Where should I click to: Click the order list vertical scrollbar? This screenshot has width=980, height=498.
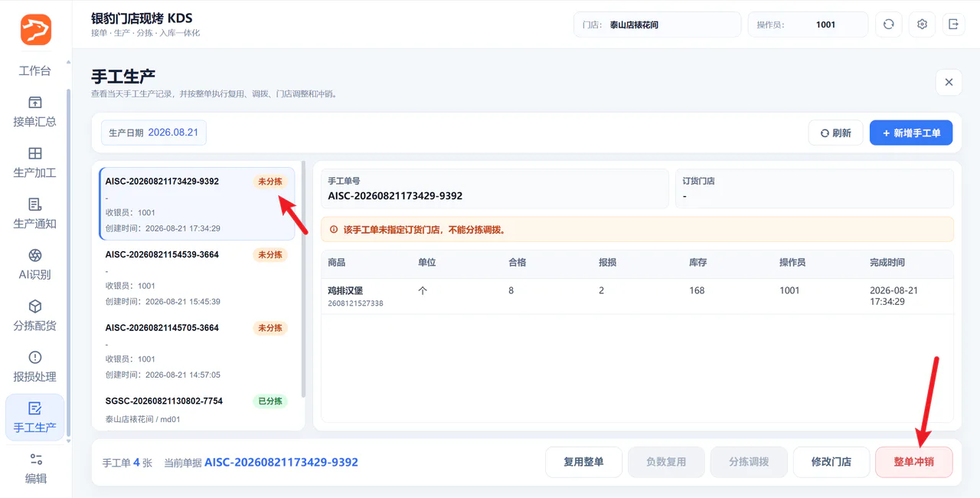coord(304,280)
